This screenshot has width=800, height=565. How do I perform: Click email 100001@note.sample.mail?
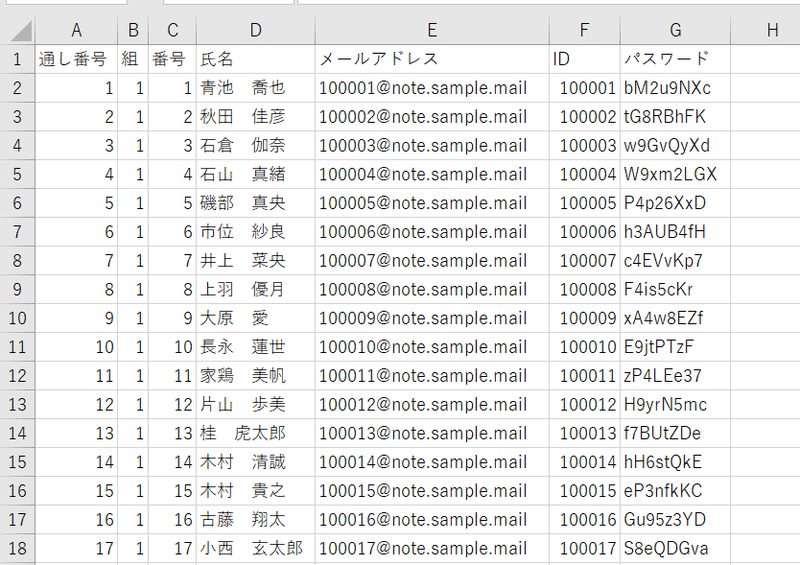click(432, 88)
